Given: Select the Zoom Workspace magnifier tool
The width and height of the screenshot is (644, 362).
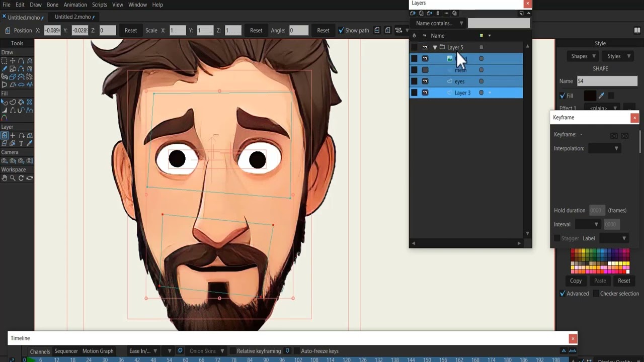Looking at the screenshot, I should pos(13,178).
